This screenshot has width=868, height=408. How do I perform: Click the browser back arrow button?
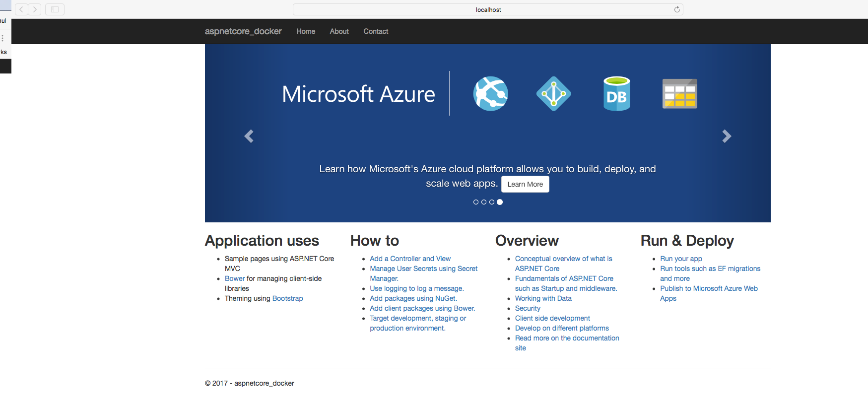pos(21,9)
